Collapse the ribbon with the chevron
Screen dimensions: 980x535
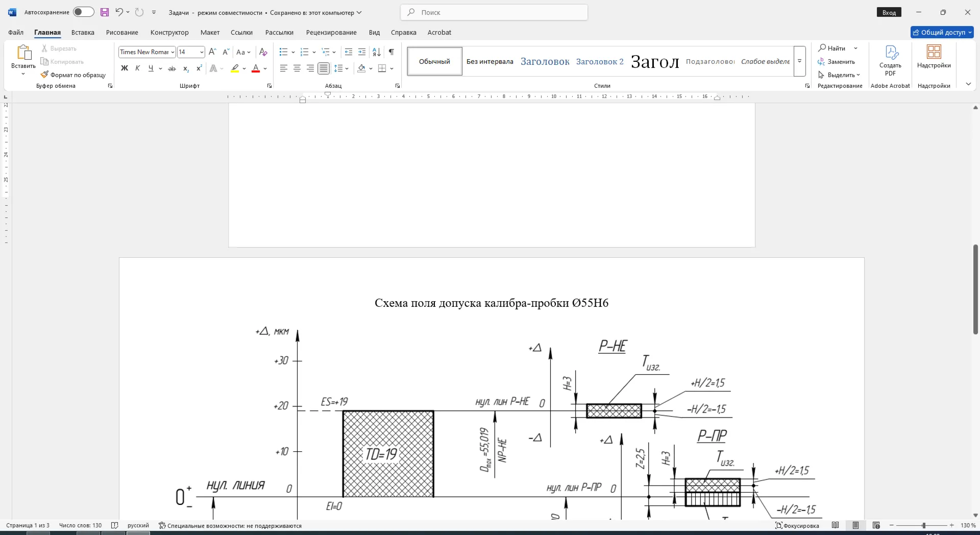(968, 84)
